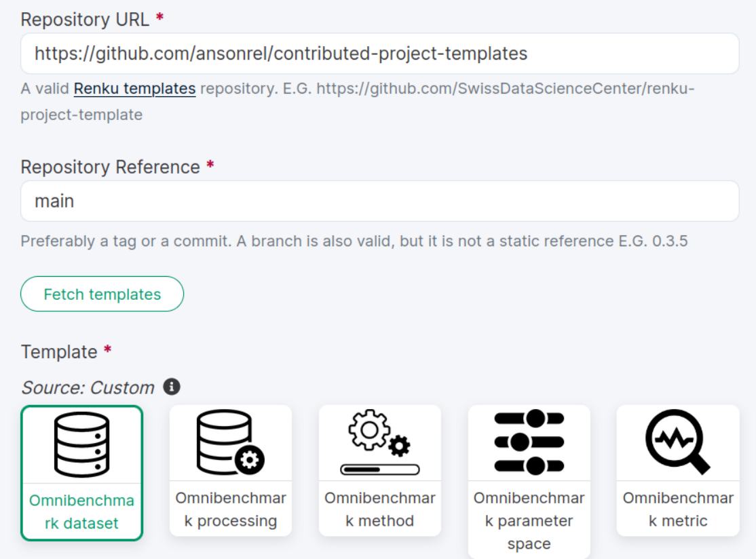Viewport: 756px width, 559px height.
Task: Click the 'Preferably a tag or a commit' hint
Action: click(354, 241)
